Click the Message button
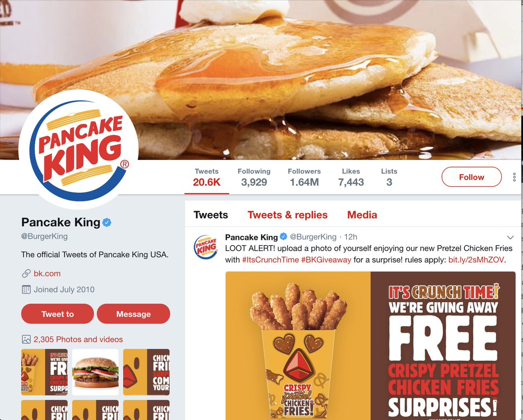 click(x=133, y=314)
